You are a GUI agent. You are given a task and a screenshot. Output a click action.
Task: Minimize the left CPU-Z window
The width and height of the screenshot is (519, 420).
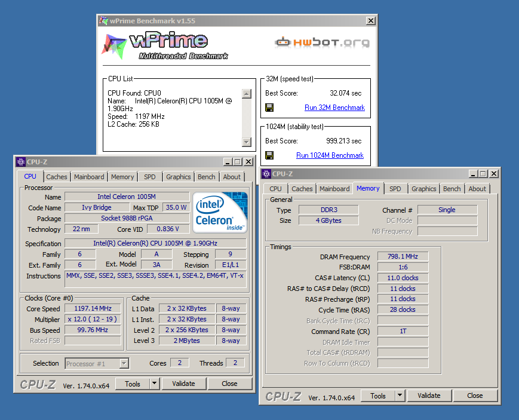click(x=228, y=162)
